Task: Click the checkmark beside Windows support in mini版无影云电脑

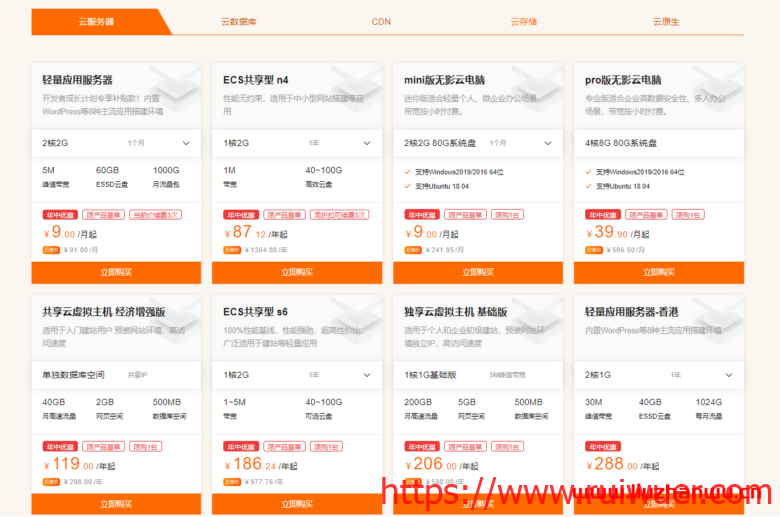Action: [407, 172]
